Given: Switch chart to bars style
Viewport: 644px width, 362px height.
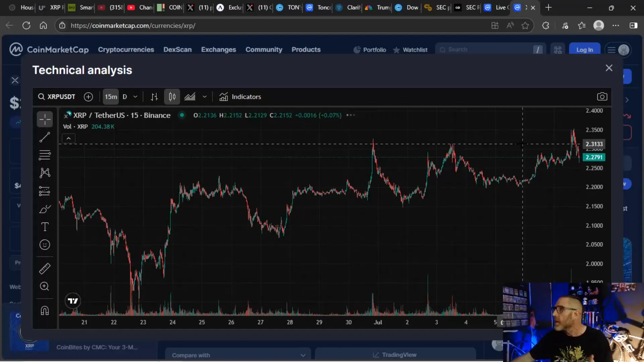Looking at the screenshot, I should [x=154, y=97].
